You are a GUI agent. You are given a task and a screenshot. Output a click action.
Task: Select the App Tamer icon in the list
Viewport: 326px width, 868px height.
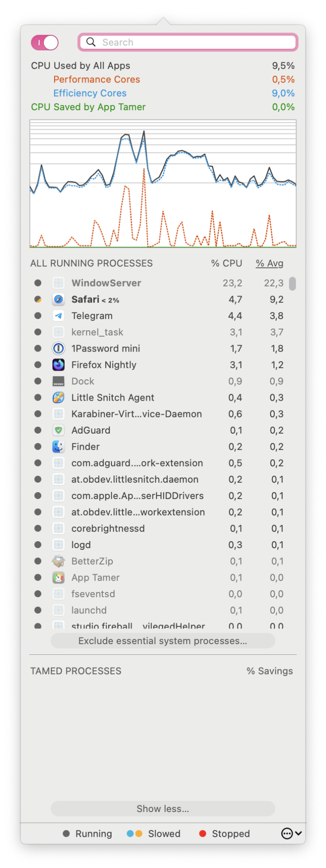pos(58,577)
